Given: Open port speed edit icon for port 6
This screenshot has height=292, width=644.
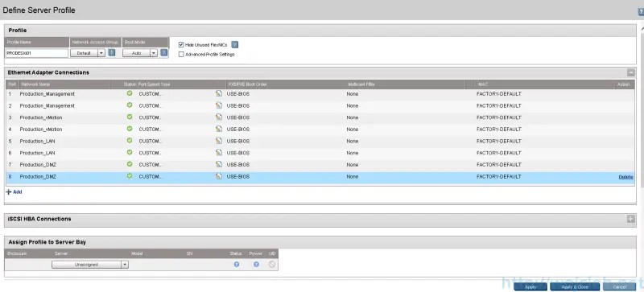Looking at the screenshot, I should pyautogui.click(x=219, y=153).
